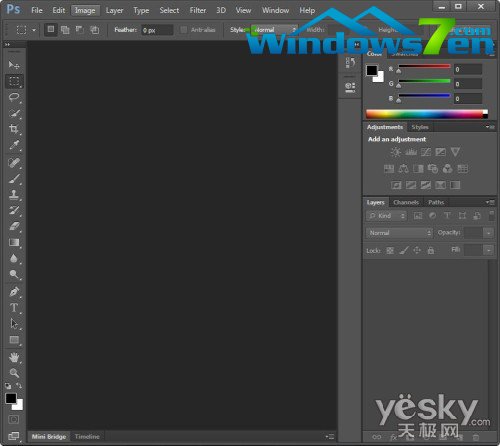Switch to the Styles tab
This screenshot has width=500, height=446.
(x=420, y=127)
